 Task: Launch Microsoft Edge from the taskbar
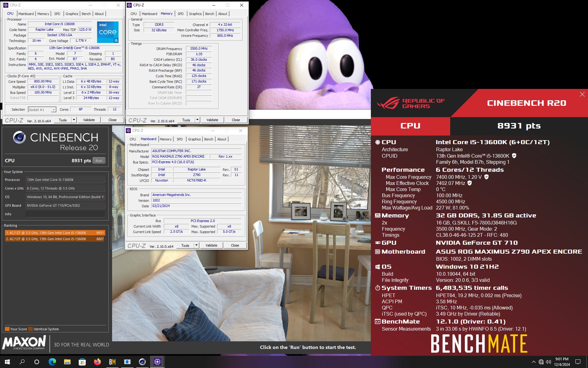(52, 362)
